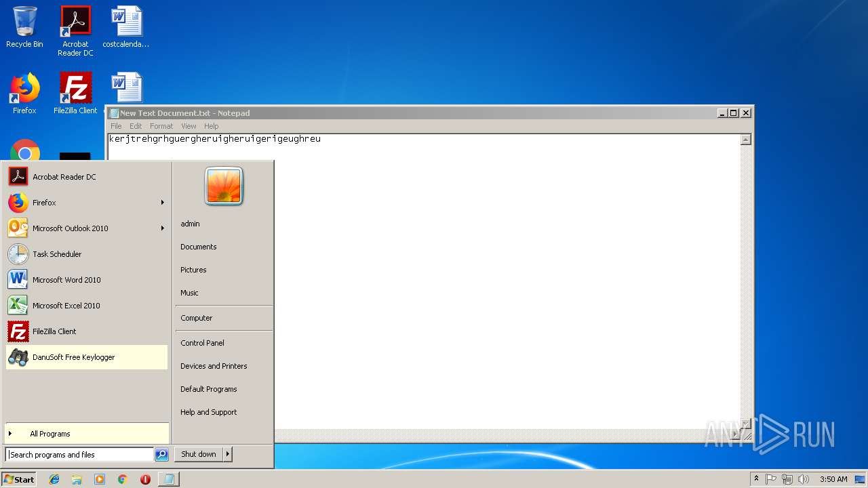
Task: Close the Notepad window
Action: point(746,113)
